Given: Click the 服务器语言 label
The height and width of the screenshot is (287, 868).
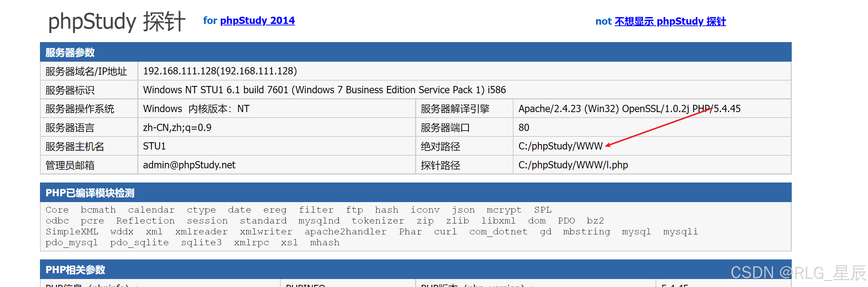Looking at the screenshot, I should [x=70, y=128].
